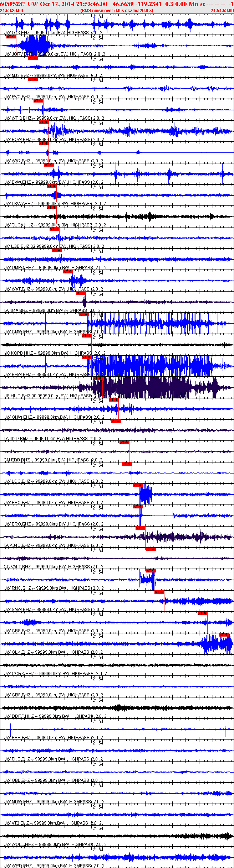234x868 pixels.
Task: Click the red pick marker above the WAT trace
Action: coord(68,272)
